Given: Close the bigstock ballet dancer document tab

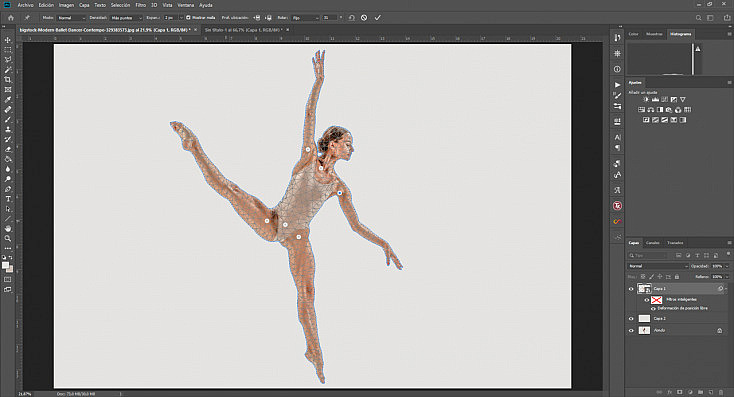Looking at the screenshot, I should click(x=196, y=29).
